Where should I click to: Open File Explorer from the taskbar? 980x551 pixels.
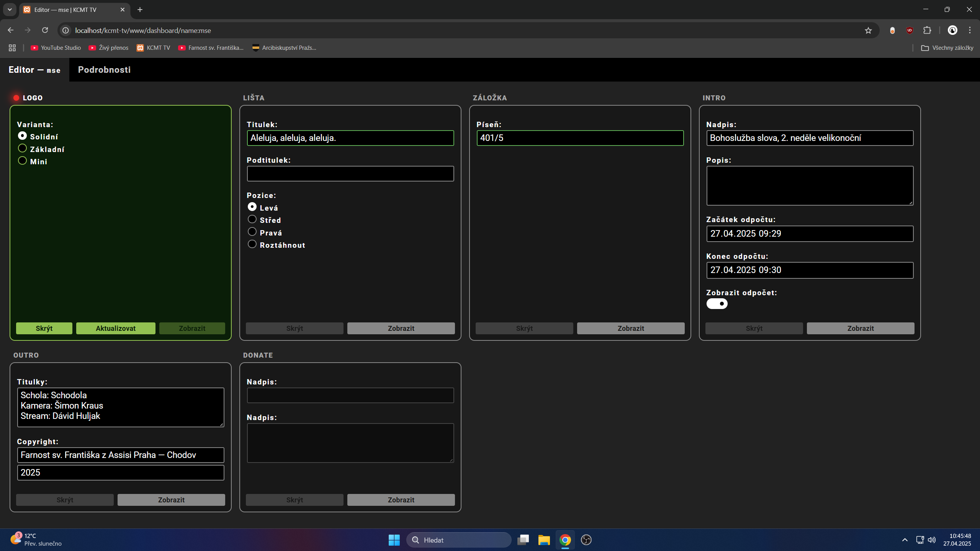544,540
